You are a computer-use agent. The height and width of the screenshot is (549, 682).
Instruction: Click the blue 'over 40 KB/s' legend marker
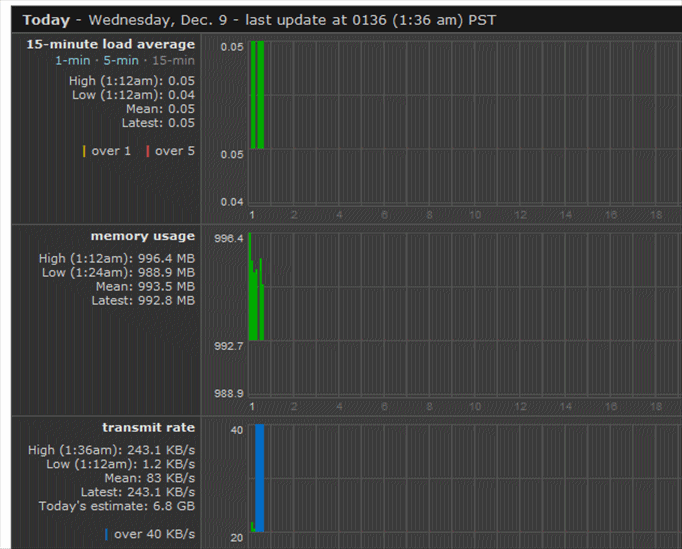coord(106,533)
